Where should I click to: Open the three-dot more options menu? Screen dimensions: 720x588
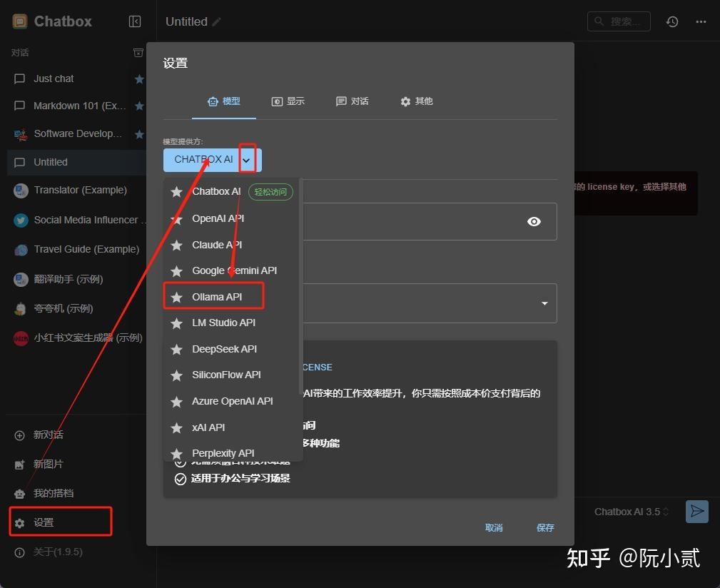[701, 21]
